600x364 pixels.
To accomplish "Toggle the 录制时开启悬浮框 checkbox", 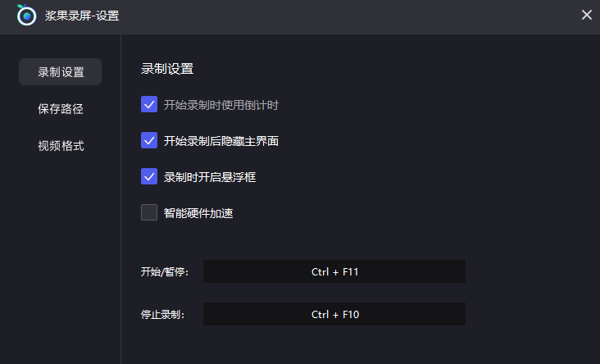I will (x=149, y=176).
